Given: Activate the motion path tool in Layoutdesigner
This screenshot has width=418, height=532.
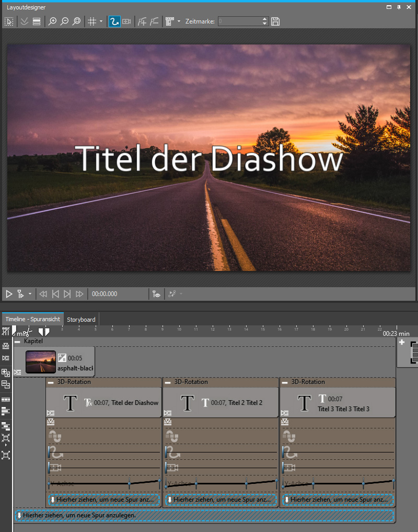Looking at the screenshot, I should pos(114,21).
